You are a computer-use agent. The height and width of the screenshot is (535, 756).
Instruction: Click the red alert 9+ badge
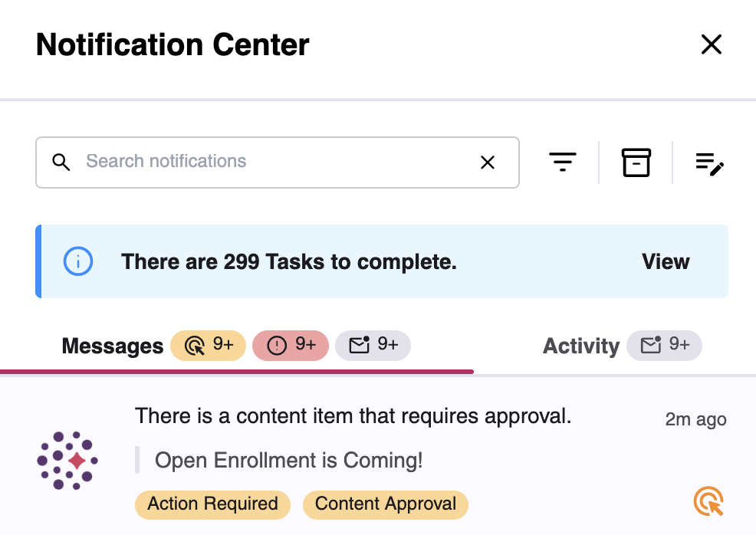point(291,345)
